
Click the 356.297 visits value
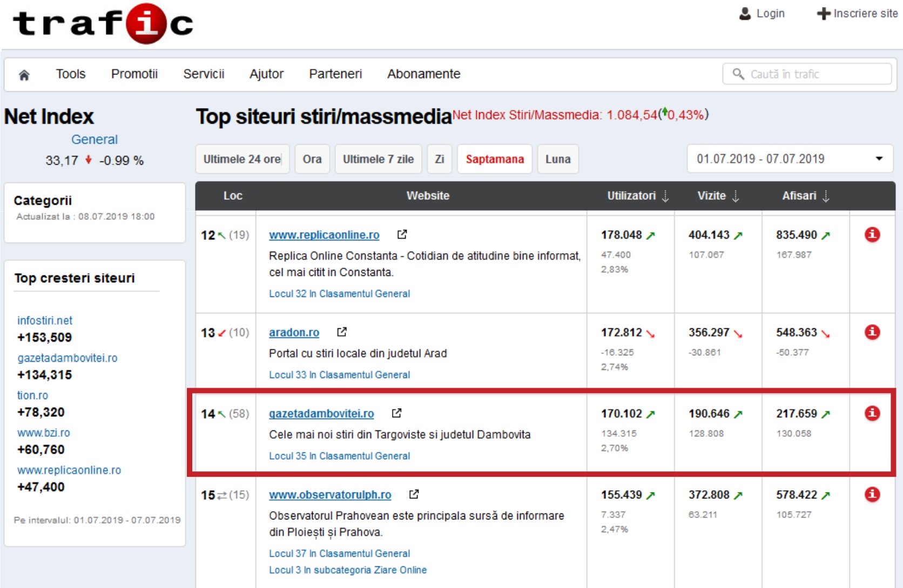709,333
